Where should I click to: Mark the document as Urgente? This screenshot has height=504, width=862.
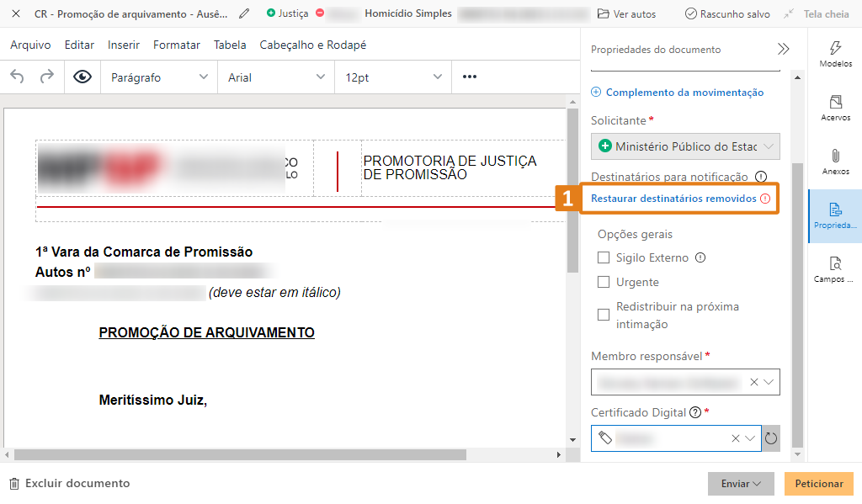pos(603,282)
